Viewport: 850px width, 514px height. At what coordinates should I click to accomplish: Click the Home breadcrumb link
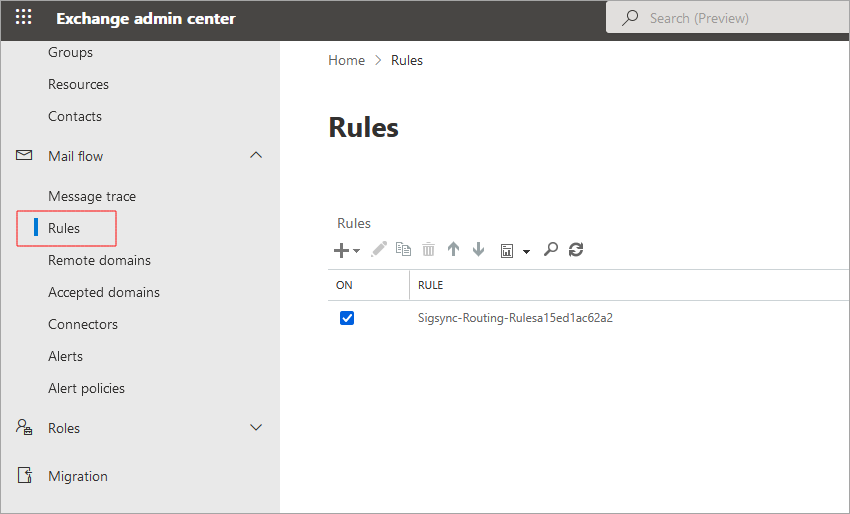coord(346,60)
